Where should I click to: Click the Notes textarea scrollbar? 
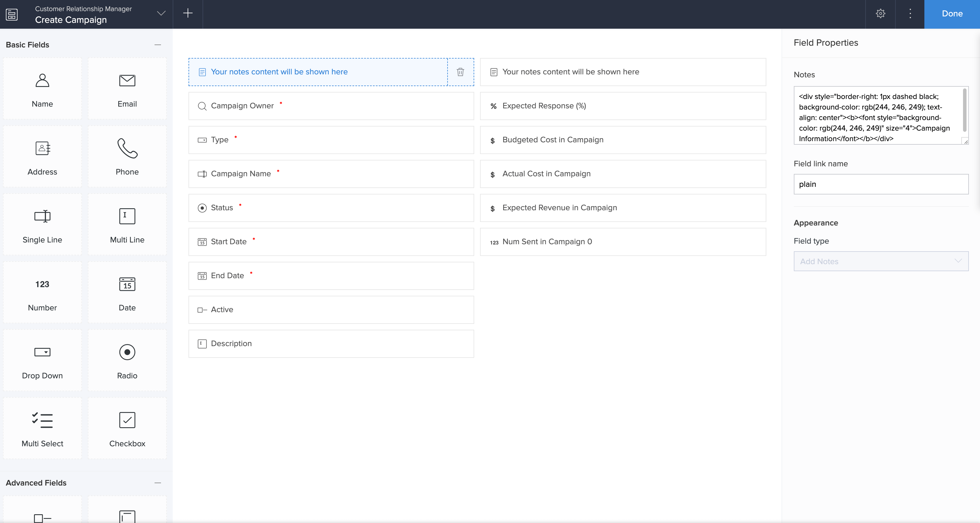coord(964,110)
